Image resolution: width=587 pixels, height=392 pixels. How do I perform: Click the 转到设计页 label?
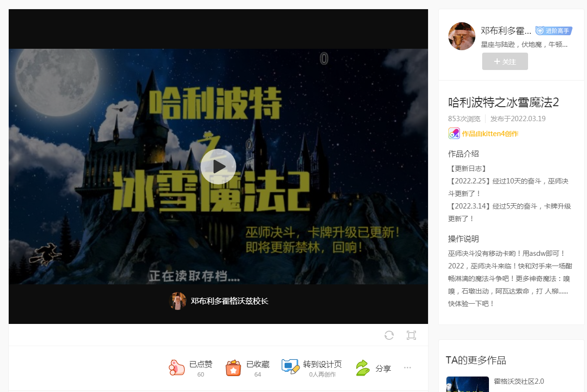[322, 364]
